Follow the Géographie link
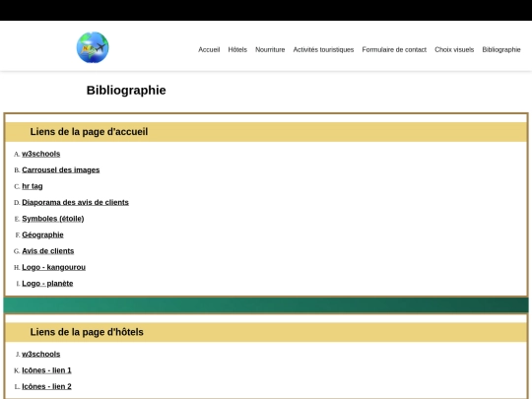This screenshot has width=532, height=399. click(42, 234)
